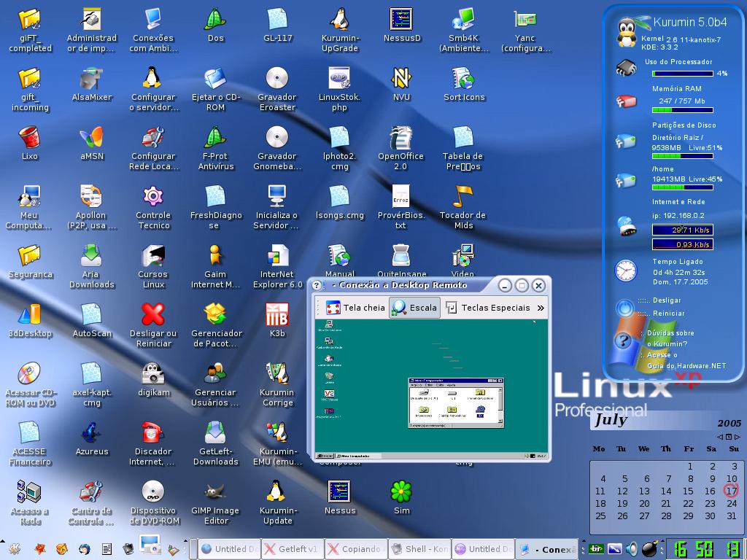Click bomb icon in system tray
The height and width of the screenshot is (560, 747).
point(650,548)
